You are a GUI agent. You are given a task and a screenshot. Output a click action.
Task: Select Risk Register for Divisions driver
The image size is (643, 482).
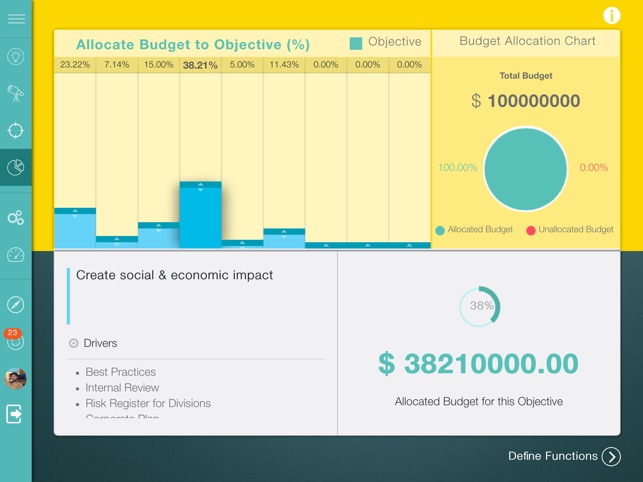click(148, 403)
